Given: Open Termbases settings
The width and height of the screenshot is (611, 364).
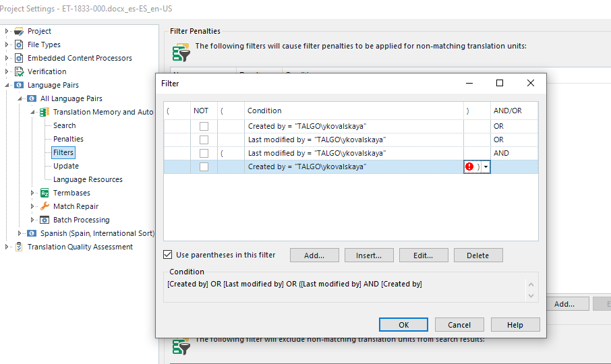Looking at the screenshot, I should click(71, 193).
